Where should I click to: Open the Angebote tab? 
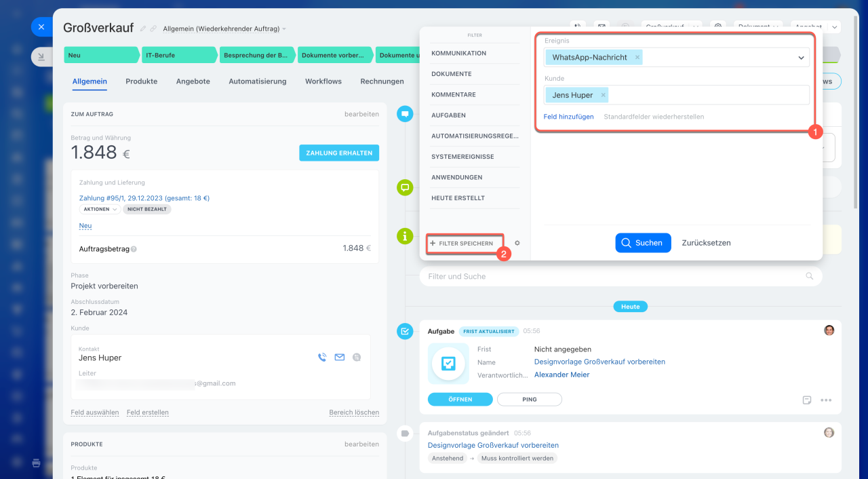click(193, 81)
